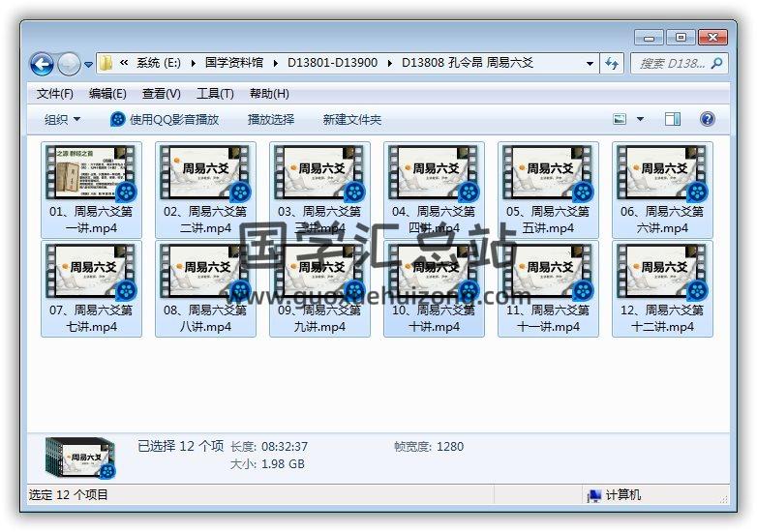Click 使用QQ影音播放 toolbar button
Image resolution: width=757 pixels, height=532 pixels.
pos(166,119)
